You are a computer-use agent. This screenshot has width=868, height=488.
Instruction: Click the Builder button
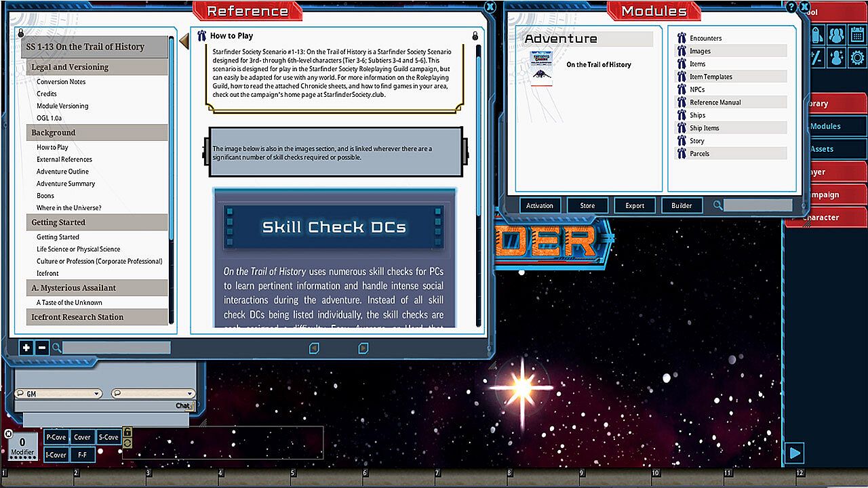682,205
